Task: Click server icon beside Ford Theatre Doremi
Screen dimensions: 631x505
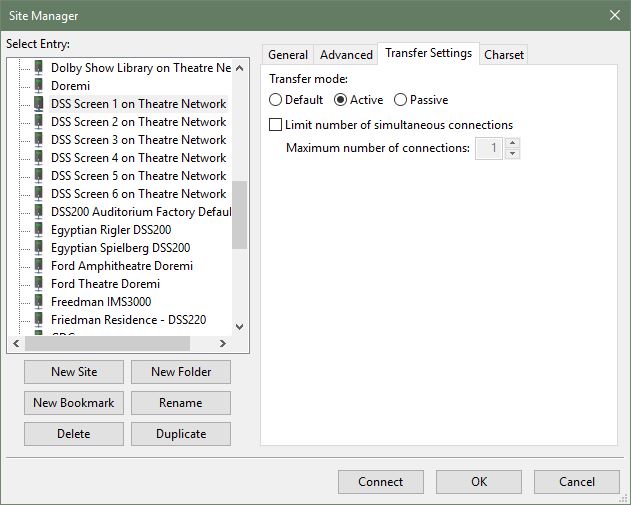Action: 39,284
